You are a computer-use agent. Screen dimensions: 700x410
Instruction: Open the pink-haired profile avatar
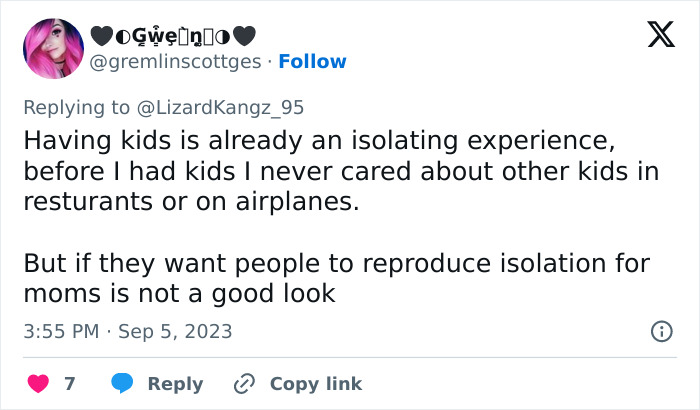[x=52, y=49]
